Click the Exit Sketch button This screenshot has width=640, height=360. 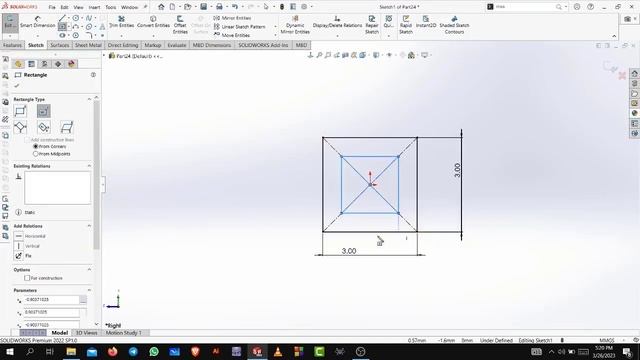[x=10, y=23]
